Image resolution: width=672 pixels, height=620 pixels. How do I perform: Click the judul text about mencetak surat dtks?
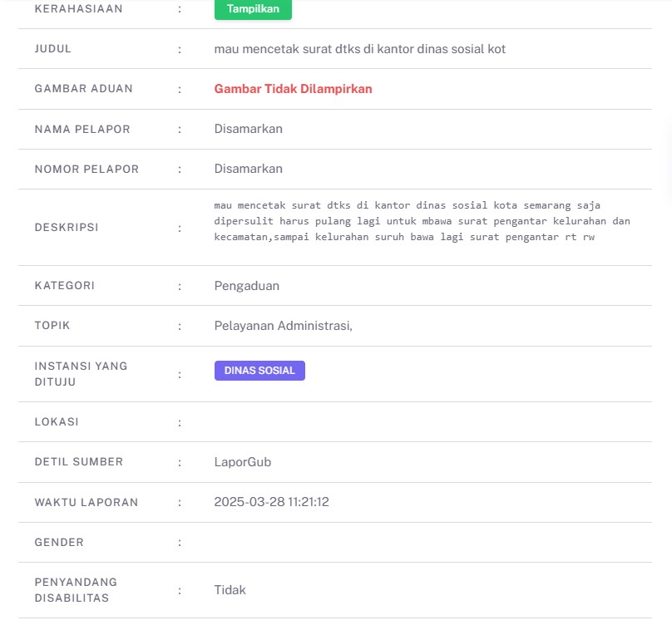pyautogui.click(x=359, y=49)
